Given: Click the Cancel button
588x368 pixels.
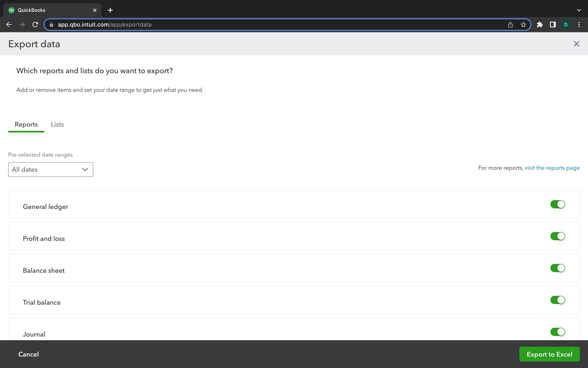Looking at the screenshot, I should coord(29,354).
